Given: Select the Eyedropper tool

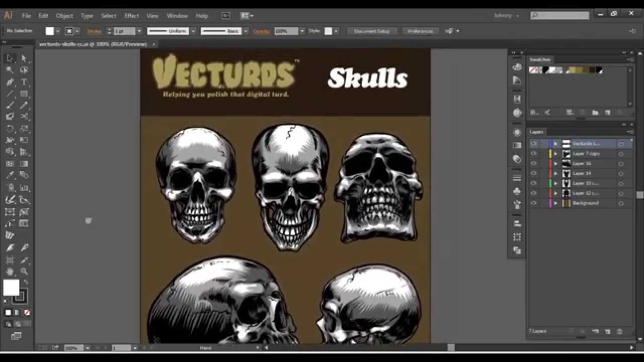Looking at the screenshot, I should tap(10, 175).
